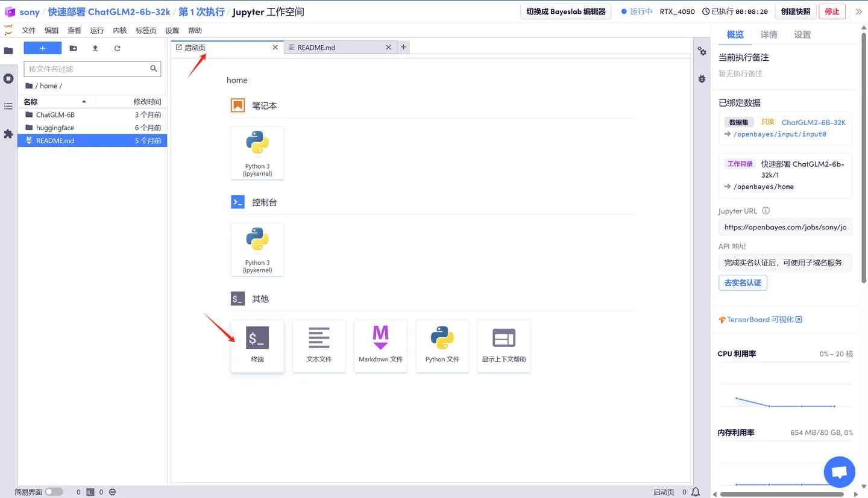The image size is (868, 498).
Task: Click the home folder breadcrumb icon
Action: click(29, 86)
